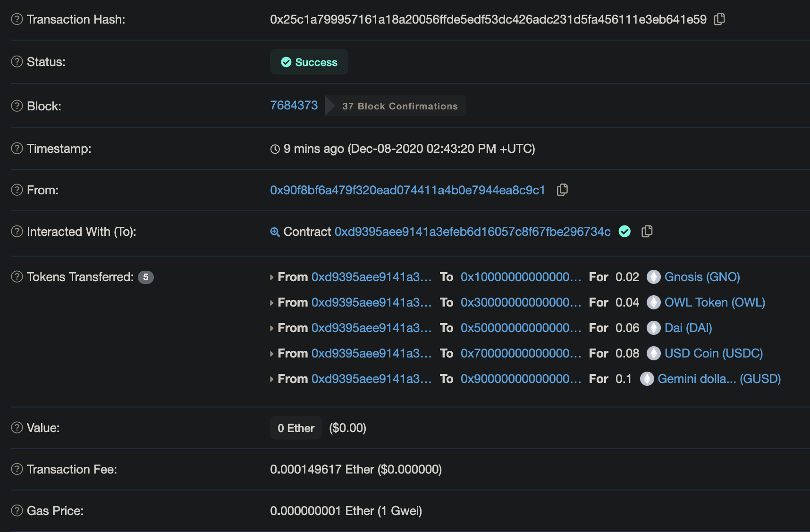Copy the From address to clipboard
Image resolution: width=810 pixels, height=532 pixels.
[x=562, y=190]
